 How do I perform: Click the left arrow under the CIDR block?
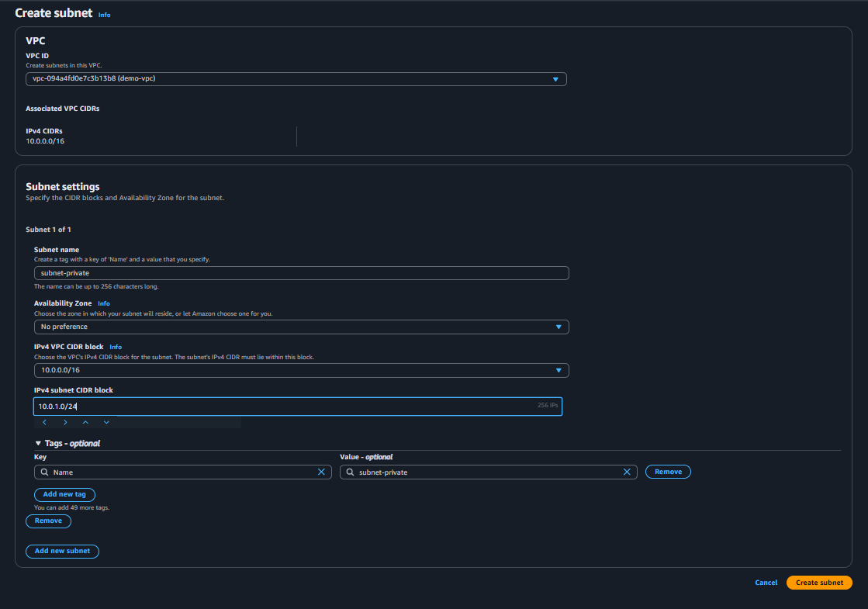click(45, 423)
